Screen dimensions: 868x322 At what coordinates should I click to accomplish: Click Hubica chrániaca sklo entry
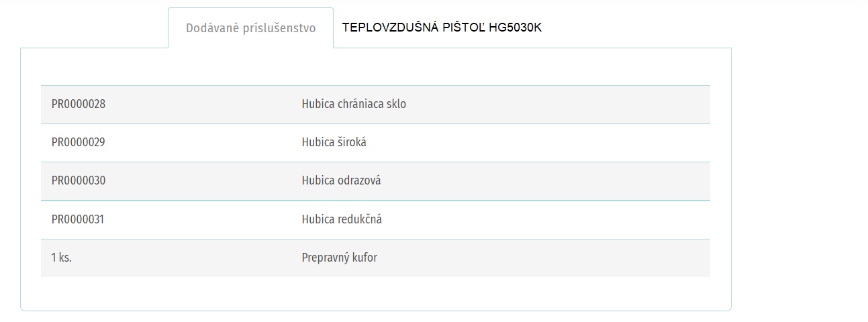[354, 105]
